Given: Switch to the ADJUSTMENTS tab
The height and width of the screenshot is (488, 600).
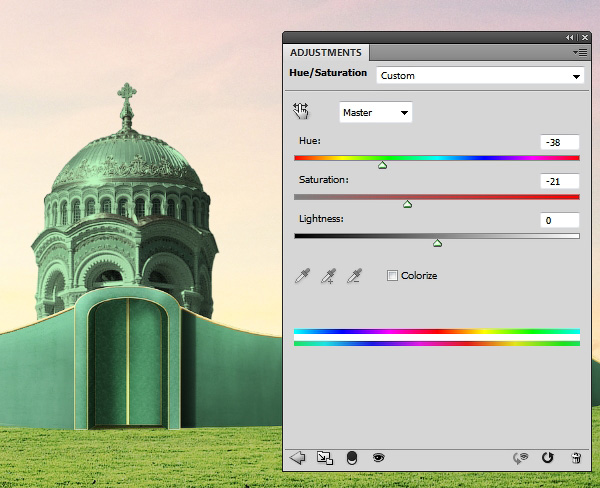Looking at the screenshot, I should point(326,52).
